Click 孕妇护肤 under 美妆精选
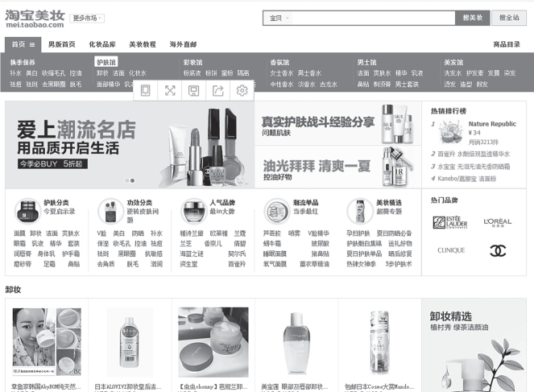Screen dimensions: 534x392 pos(358,233)
